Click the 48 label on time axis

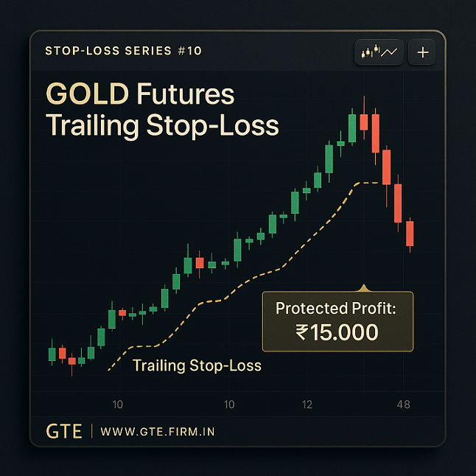(x=403, y=404)
